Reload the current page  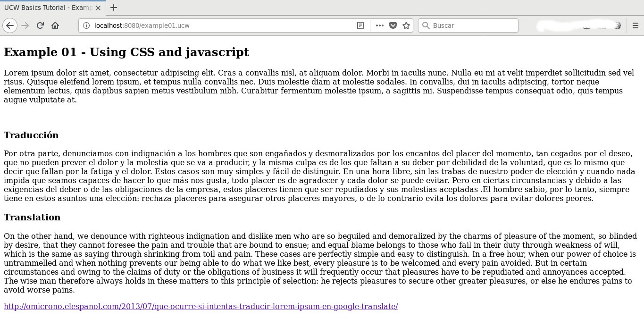point(40,25)
